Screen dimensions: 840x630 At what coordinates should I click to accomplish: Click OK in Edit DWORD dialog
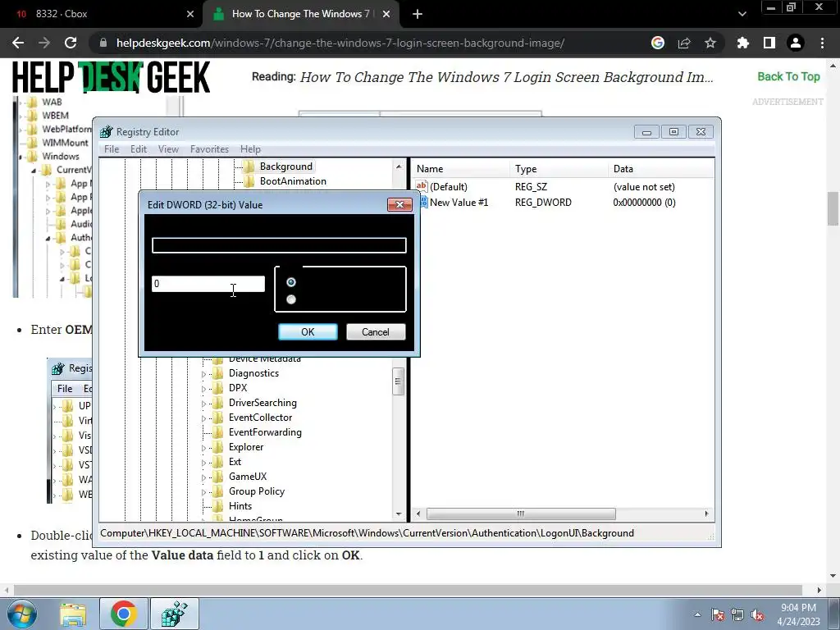[308, 331]
